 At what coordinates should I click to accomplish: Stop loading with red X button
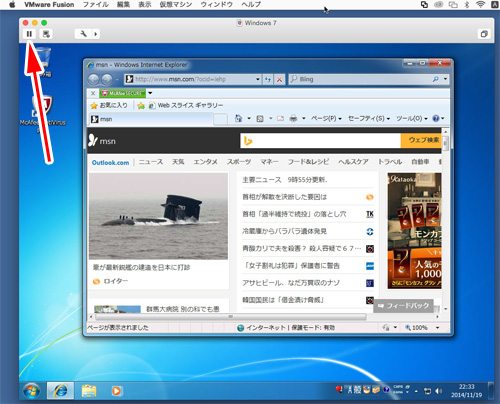(279, 79)
